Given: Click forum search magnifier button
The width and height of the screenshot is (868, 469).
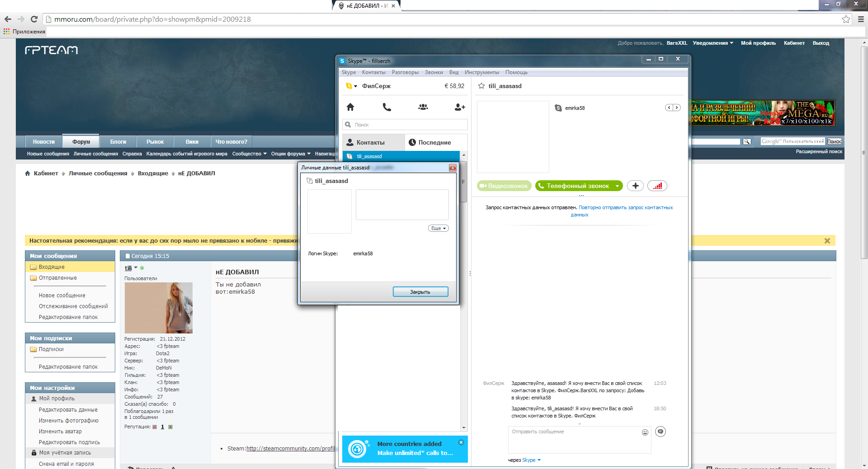Looking at the screenshot, I should click(747, 142).
